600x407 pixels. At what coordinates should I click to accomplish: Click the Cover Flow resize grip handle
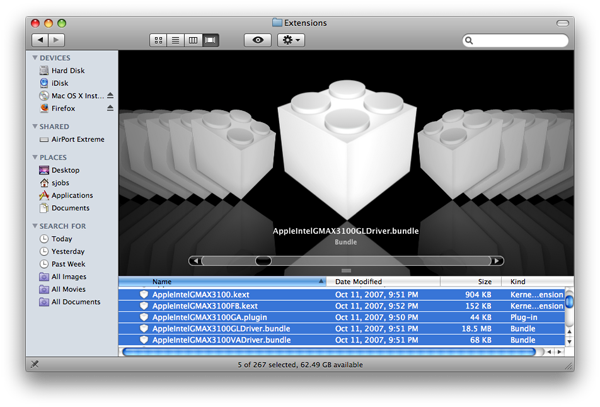[346, 271]
